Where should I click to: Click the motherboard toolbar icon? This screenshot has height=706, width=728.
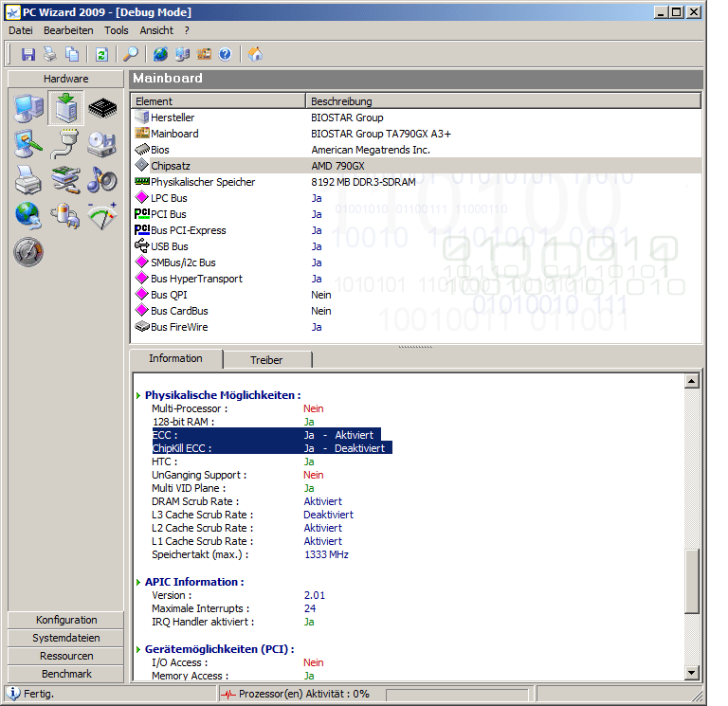[204, 54]
